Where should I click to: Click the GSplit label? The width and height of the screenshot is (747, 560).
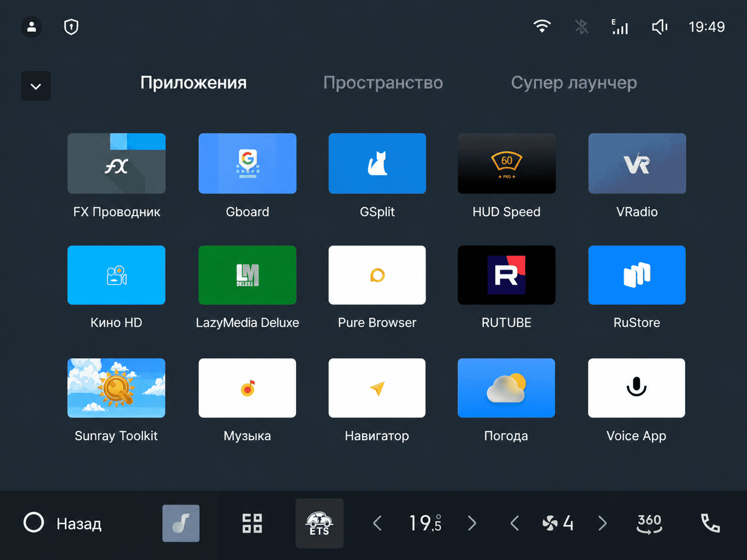point(377,212)
